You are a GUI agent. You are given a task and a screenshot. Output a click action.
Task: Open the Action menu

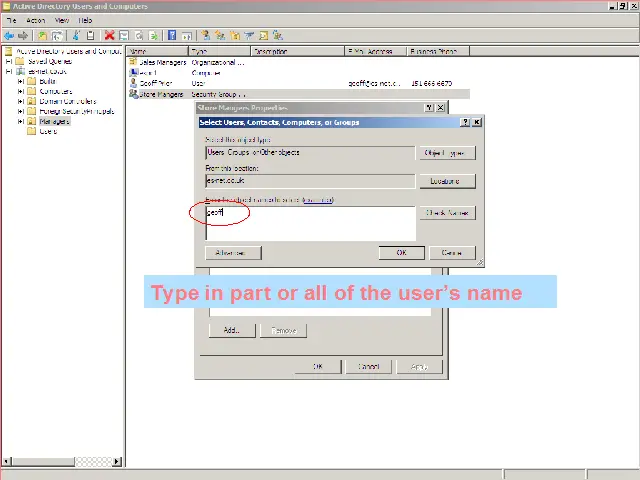36,20
